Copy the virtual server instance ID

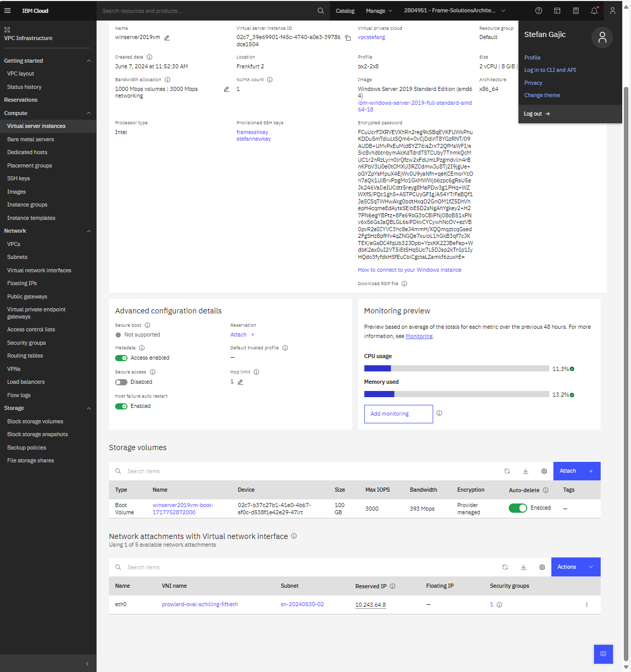pyautogui.click(x=348, y=38)
